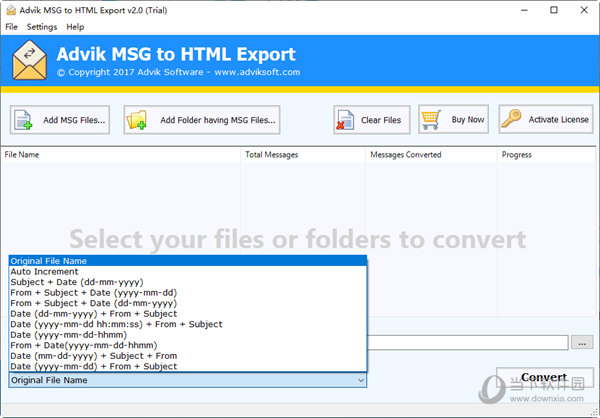Image resolution: width=600 pixels, height=418 pixels.
Task: Click the Total Messages column header
Action: pos(303,155)
